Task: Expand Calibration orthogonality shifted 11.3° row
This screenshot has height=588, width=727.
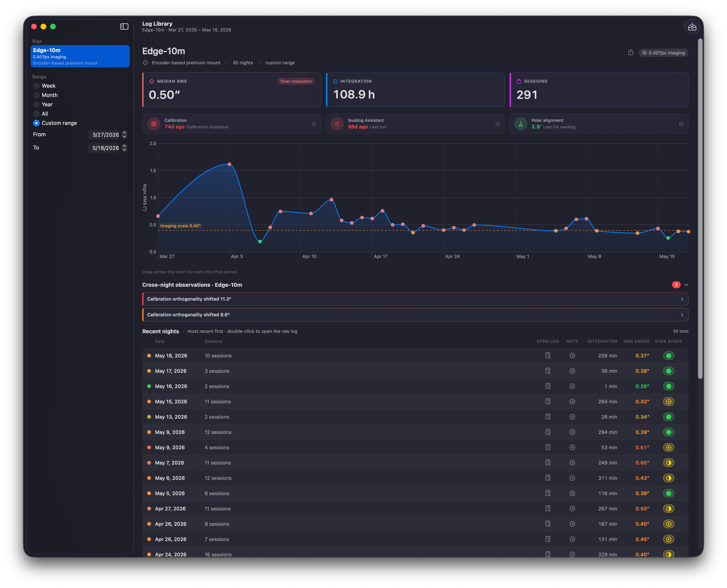Action: (415, 299)
